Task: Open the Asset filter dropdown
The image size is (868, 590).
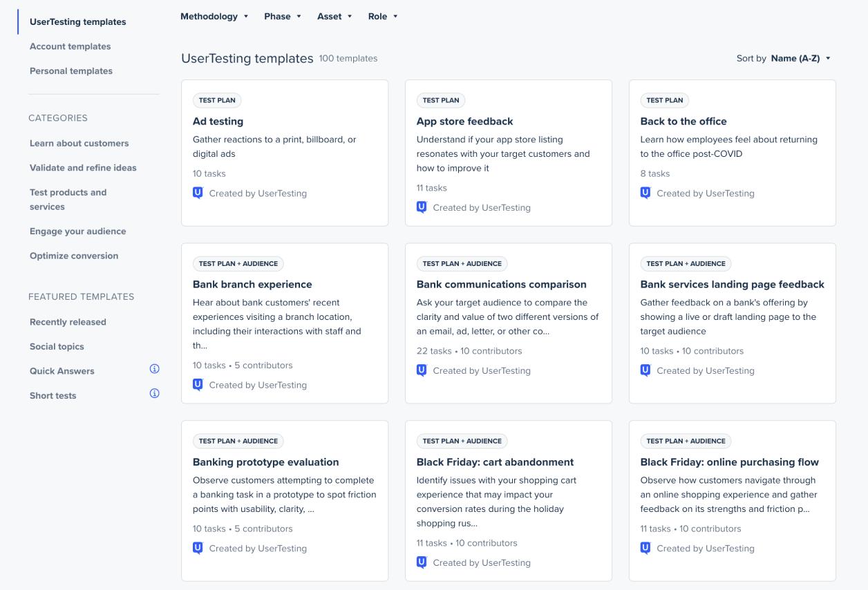Action: [x=334, y=17]
